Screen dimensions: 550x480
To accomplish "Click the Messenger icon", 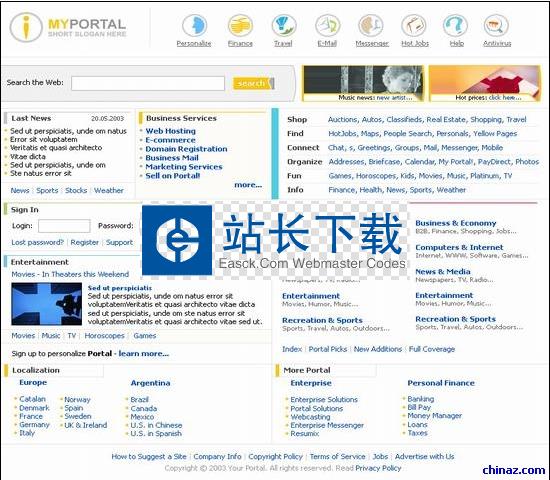I will 371,25.
